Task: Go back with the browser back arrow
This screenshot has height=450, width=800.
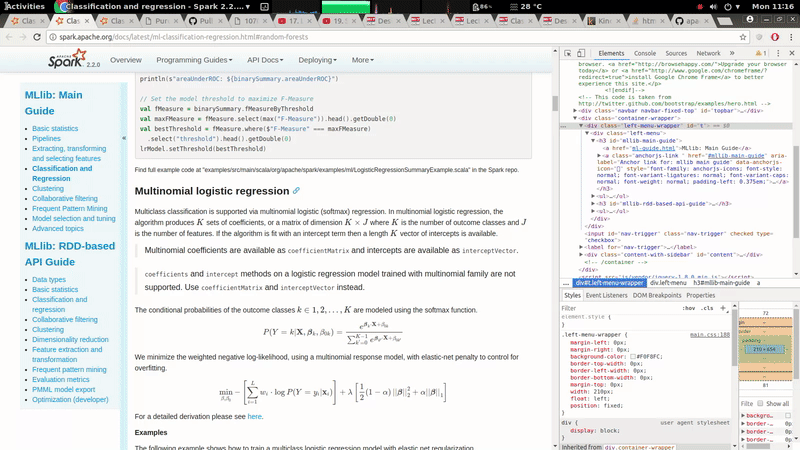Action: pyautogui.click(x=9, y=37)
